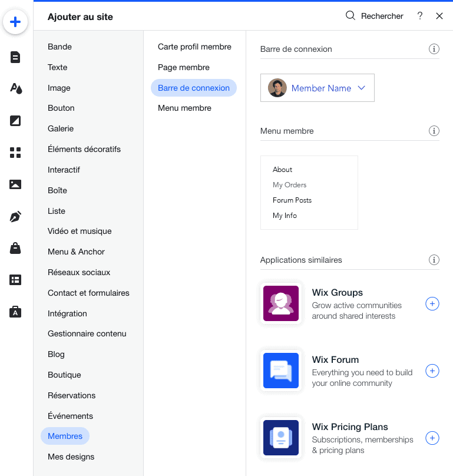Select the Éléments décoratifs category

coord(84,150)
